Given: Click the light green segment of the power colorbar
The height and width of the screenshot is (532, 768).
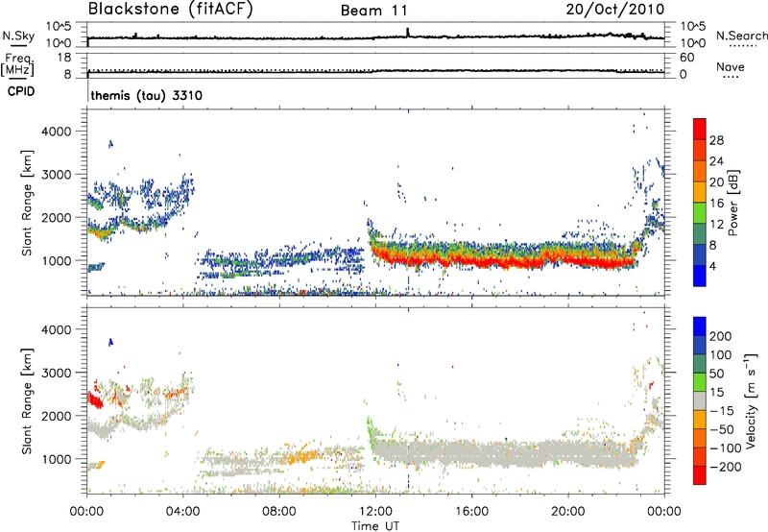Looking at the screenshot, I should (x=700, y=212).
